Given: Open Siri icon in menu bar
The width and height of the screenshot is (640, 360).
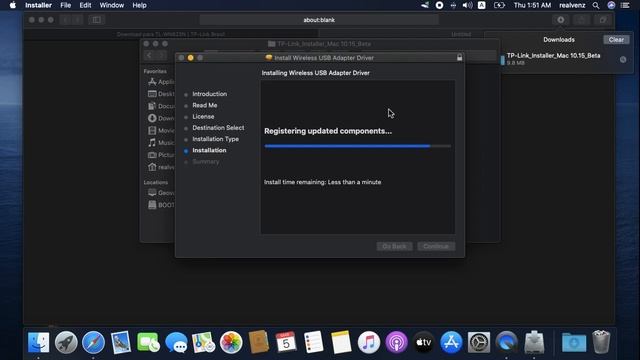Looking at the screenshot, I should coord(611,5).
